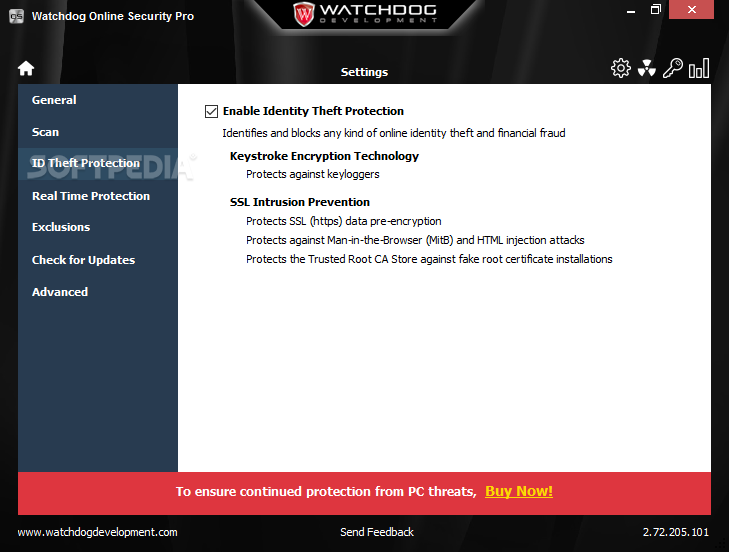The height and width of the screenshot is (552, 729).
Task: Close the Watchdog Online Security window
Action: pyautogui.click(x=691, y=10)
